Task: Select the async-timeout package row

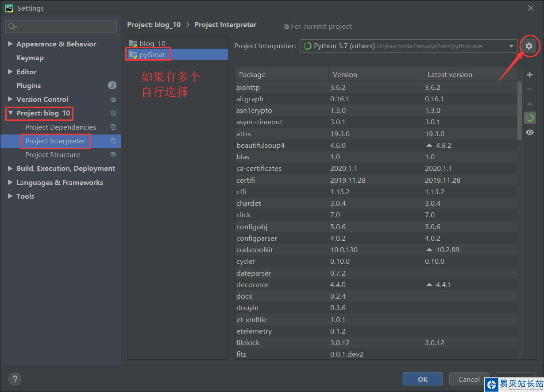Action: (376, 122)
